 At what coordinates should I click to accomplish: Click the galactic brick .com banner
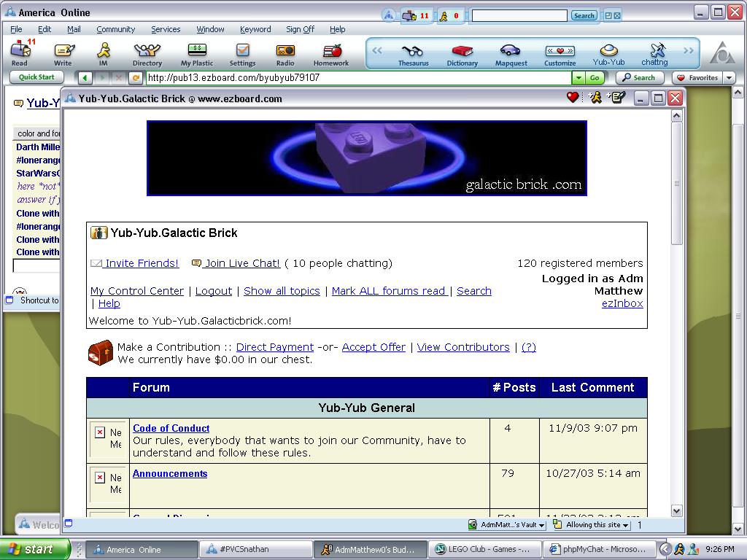[x=367, y=158]
